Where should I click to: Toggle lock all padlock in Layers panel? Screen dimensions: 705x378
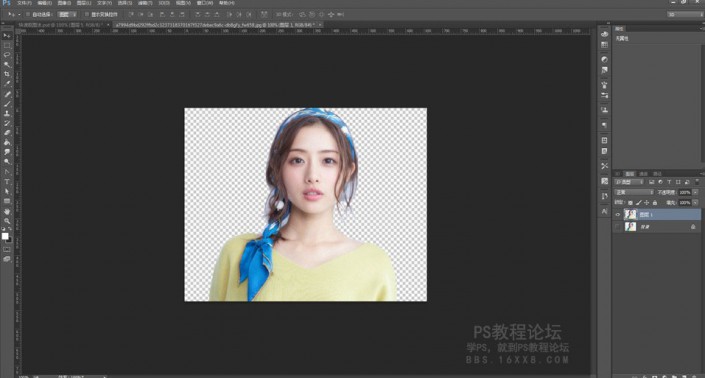coord(655,203)
